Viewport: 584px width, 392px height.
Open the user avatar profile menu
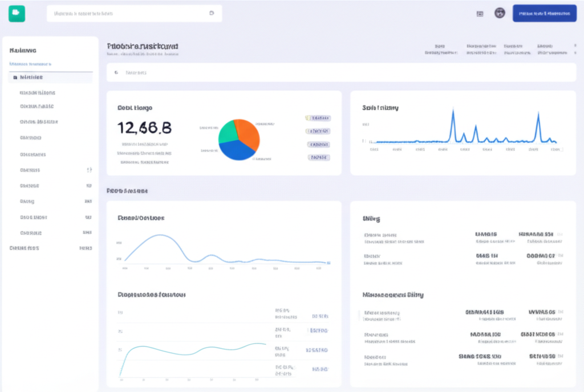pos(500,13)
